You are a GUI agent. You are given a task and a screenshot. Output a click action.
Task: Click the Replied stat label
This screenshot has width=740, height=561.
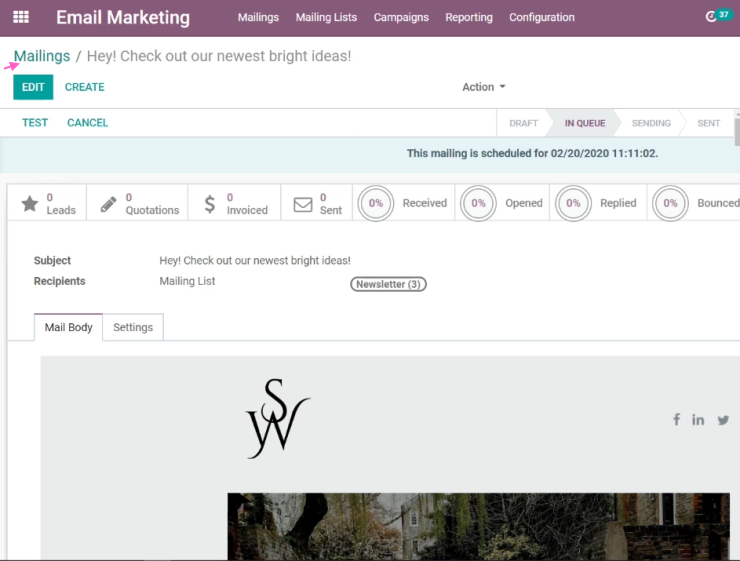click(x=618, y=203)
